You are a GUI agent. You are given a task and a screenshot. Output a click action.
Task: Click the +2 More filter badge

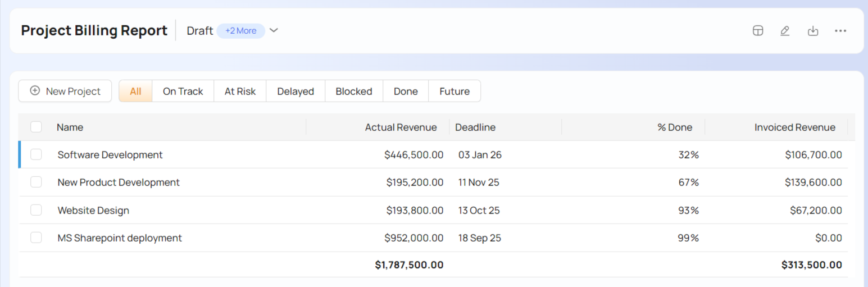[x=240, y=31]
